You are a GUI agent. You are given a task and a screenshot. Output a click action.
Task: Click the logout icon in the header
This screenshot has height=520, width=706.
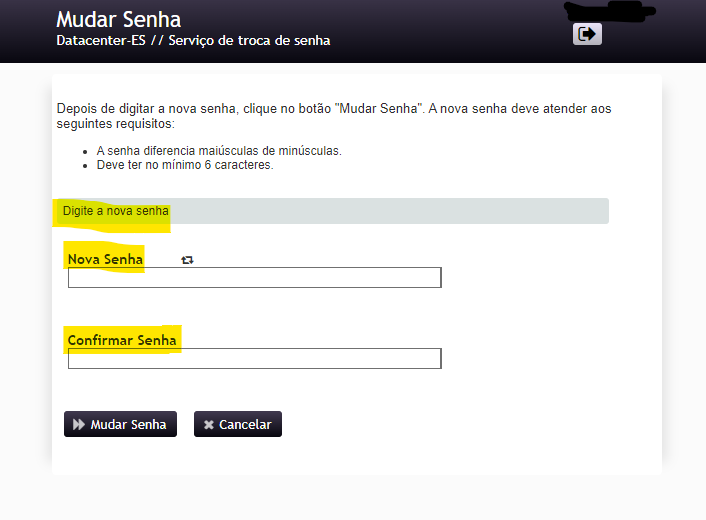(587, 34)
